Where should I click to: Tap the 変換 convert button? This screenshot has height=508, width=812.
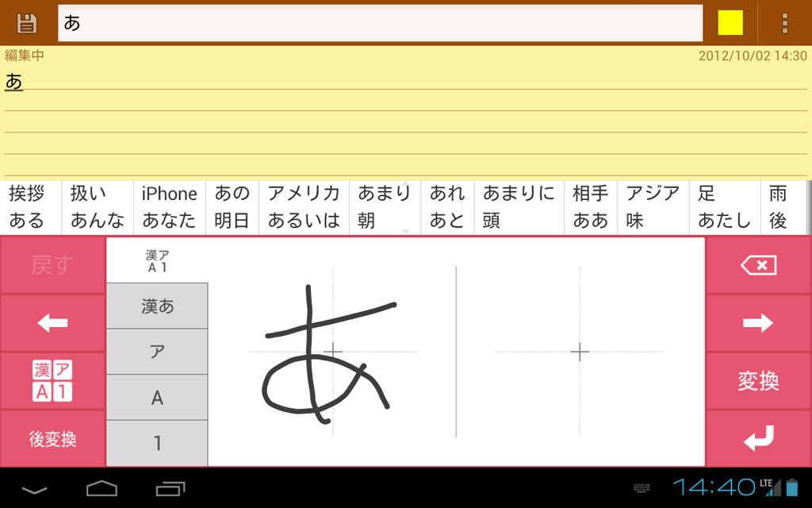[758, 381]
